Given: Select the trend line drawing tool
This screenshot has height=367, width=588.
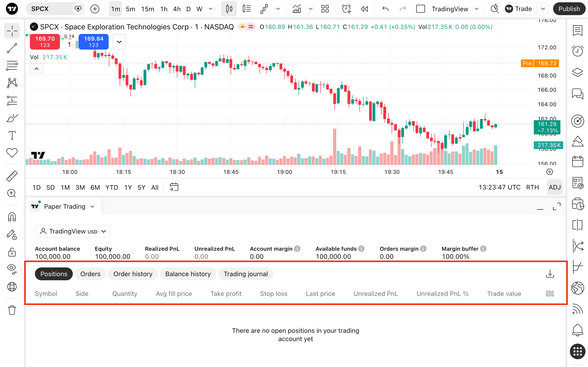Looking at the screenshot, I should 12,48.
